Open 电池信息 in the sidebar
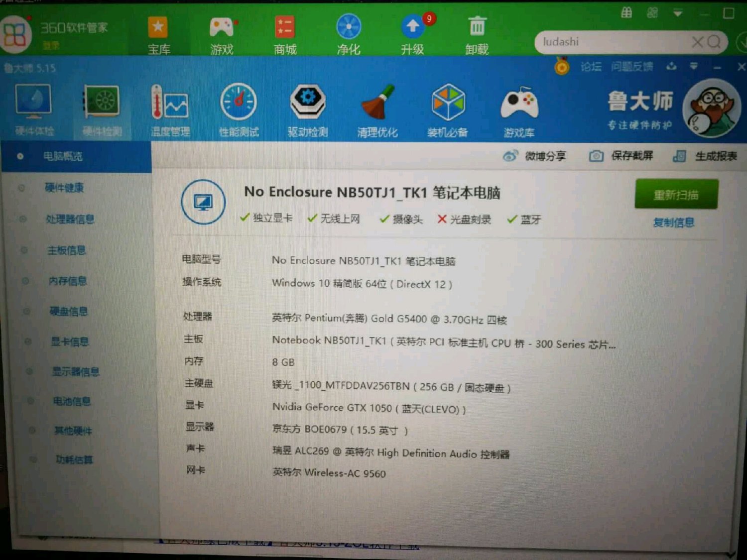 click(x=72, y=401)
